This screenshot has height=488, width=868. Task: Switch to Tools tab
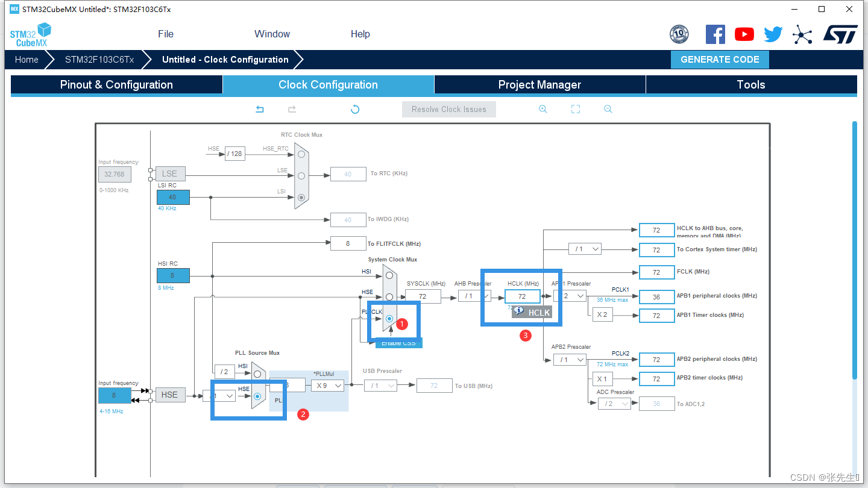pos(751,85)
